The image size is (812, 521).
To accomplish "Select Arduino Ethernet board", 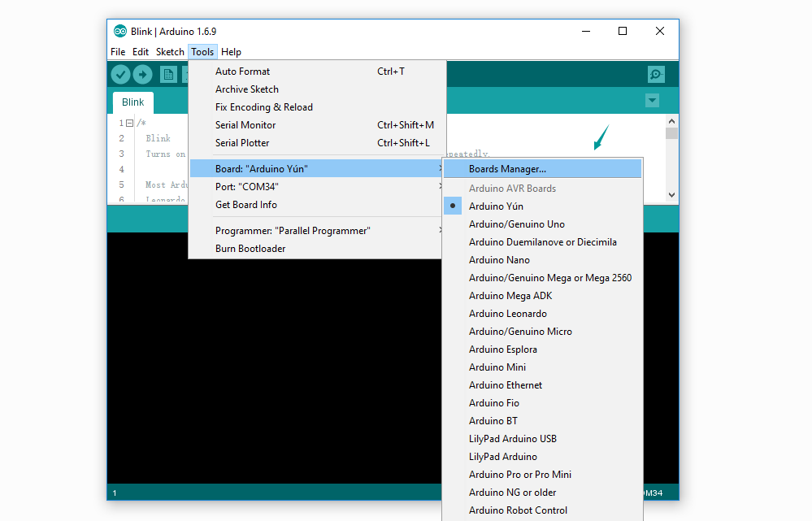I will coord(543,385).
